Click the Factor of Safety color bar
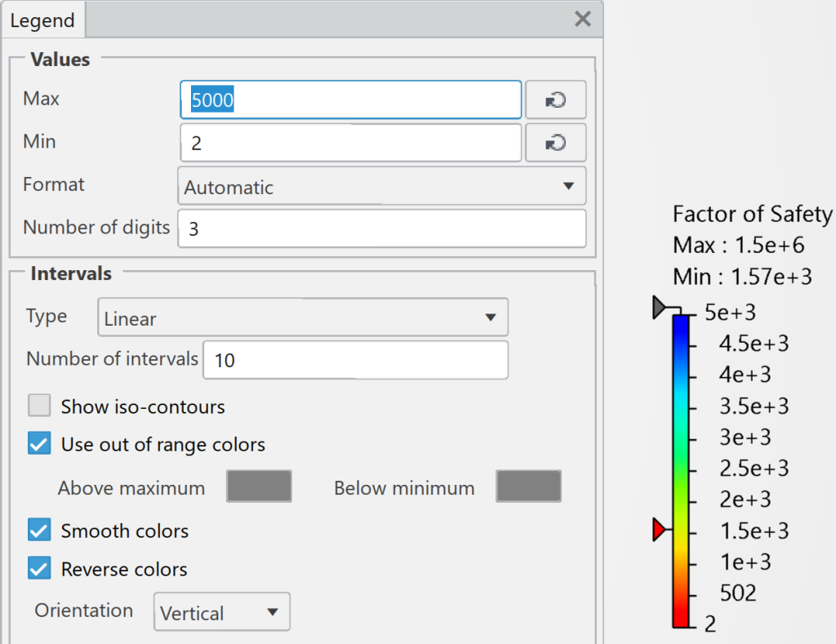 681,471
